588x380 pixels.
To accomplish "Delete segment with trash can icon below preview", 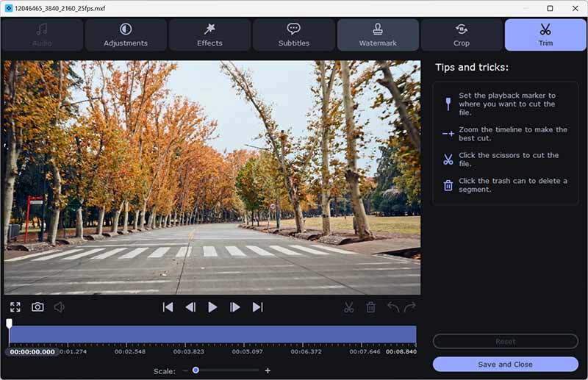I will click(x=371, y=307).
